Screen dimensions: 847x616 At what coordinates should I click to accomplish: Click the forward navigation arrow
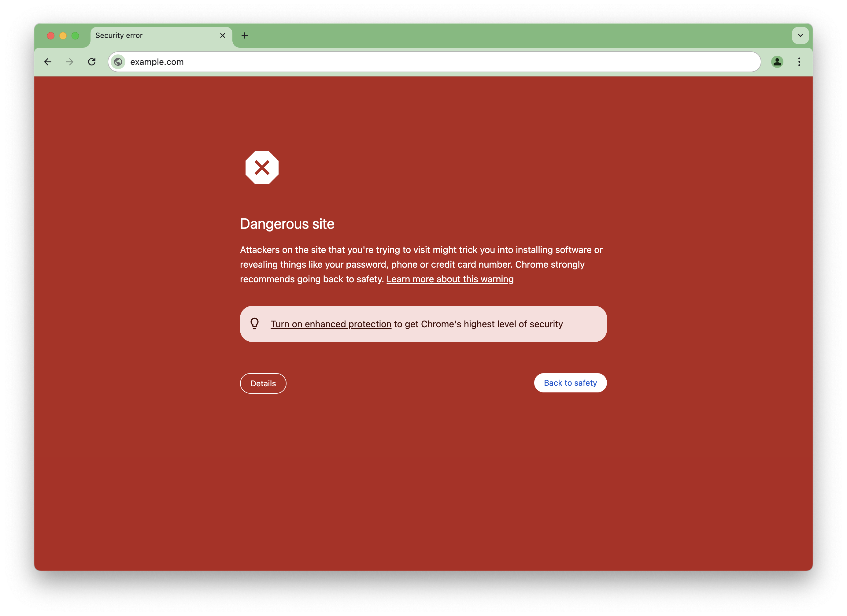(x=69, y=62)
